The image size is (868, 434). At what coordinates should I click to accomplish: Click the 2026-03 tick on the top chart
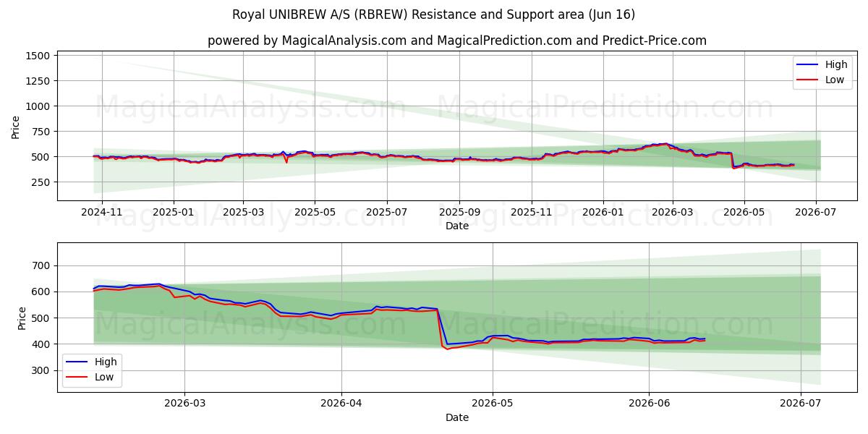[673, 211]
